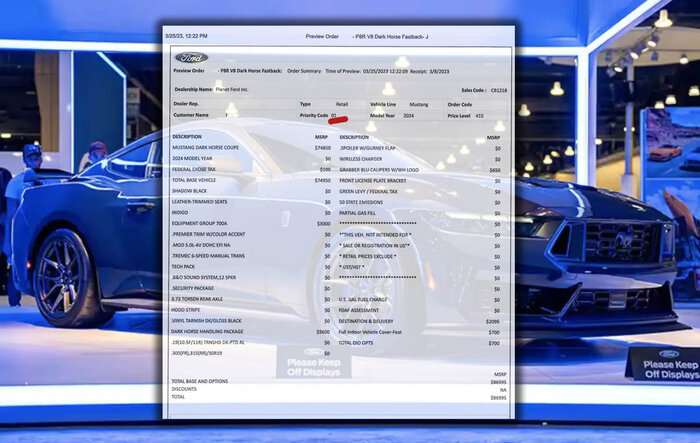Click the 'DISCOUNTS' label near the bottom
700x443 pixels.
pyautogui.click(x=184, y=389)
